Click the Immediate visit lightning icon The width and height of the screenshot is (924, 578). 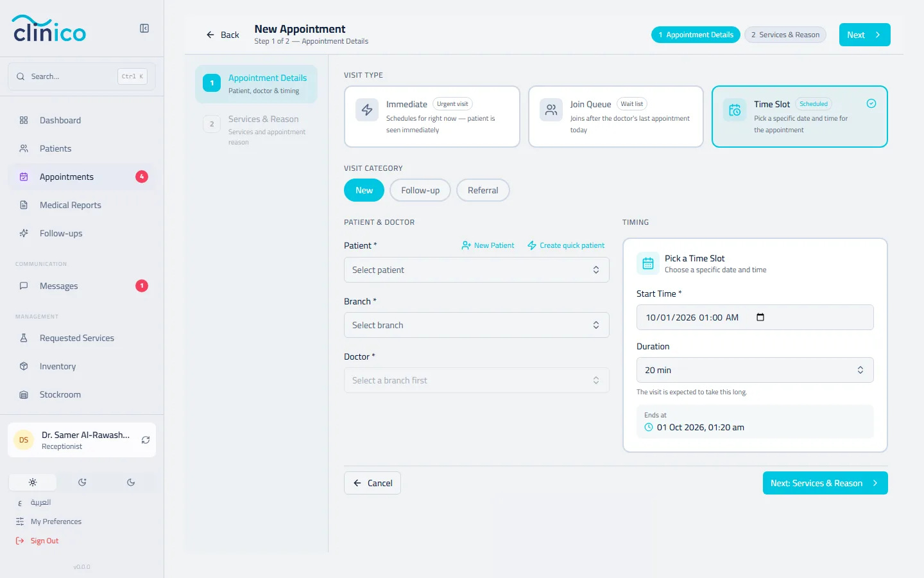coord(367,110)
